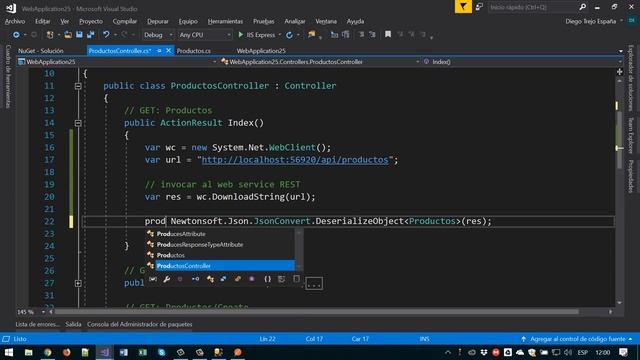Open the Any CPU platform dropdown
Image resolution: width=640 pixels, height=360 pixels.
[205, 35]
